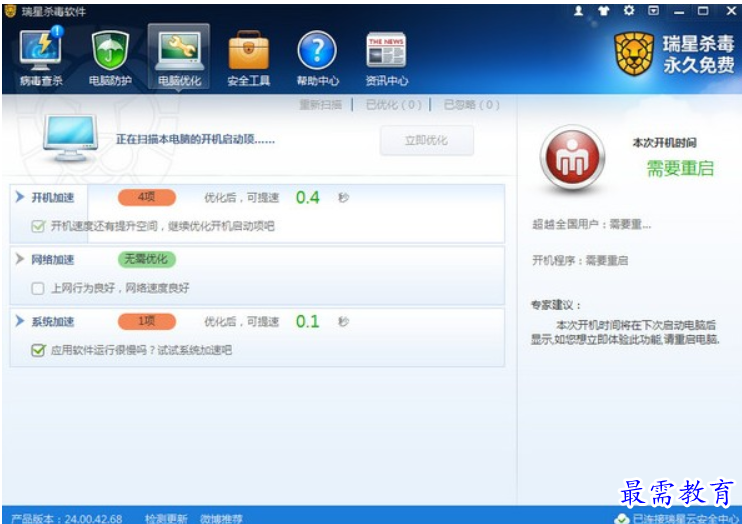Expand the 开机加速 section arrow

pos(20,197)
